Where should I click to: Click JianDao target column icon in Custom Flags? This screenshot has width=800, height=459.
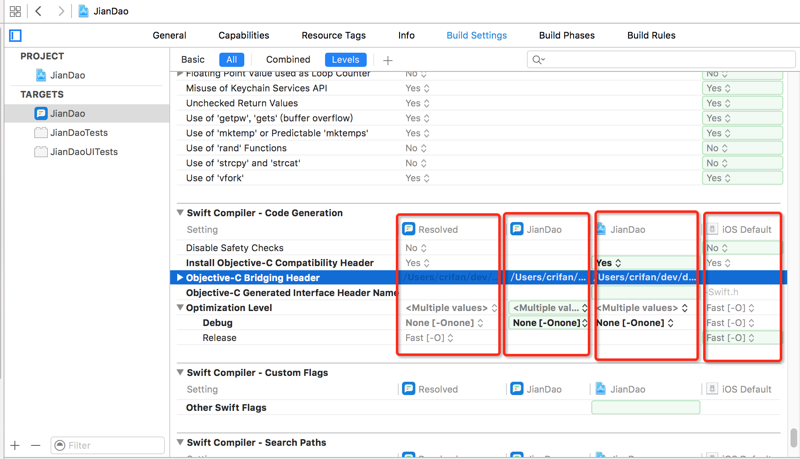(x=517, y=389)
